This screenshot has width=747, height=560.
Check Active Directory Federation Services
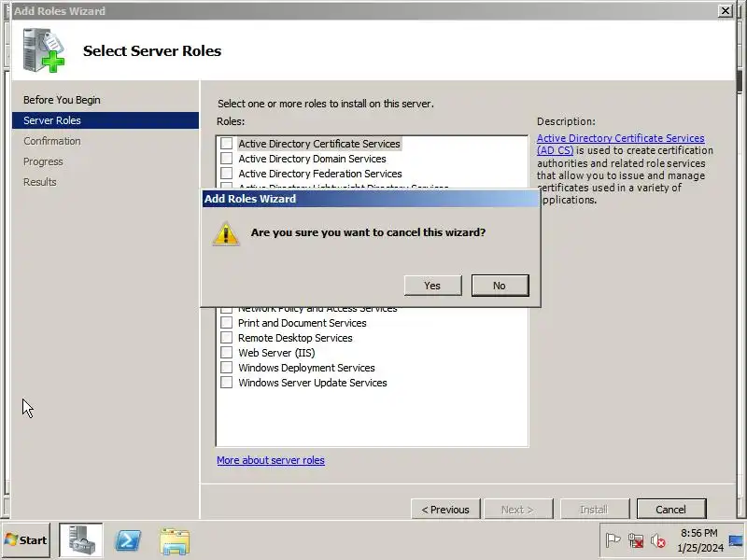click(226, 173)
